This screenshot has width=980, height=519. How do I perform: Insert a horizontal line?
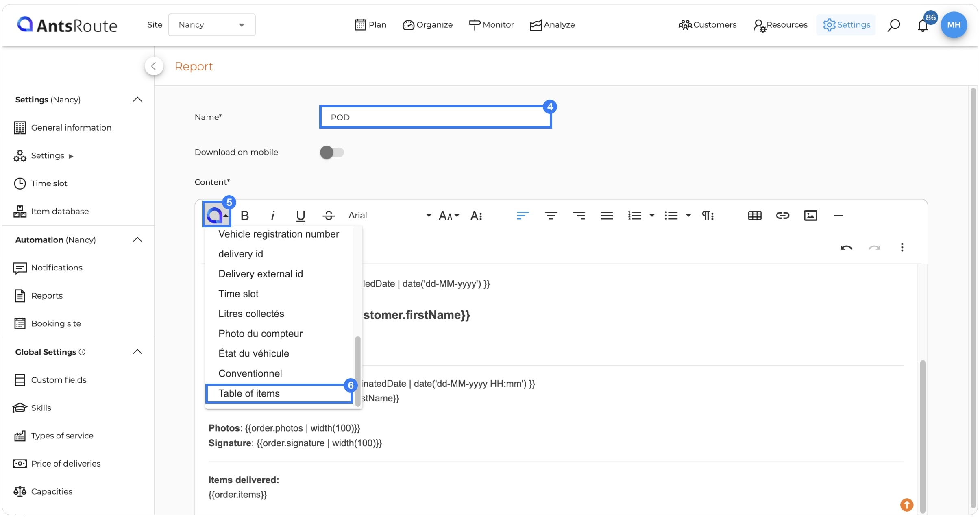tap(838, 216)
